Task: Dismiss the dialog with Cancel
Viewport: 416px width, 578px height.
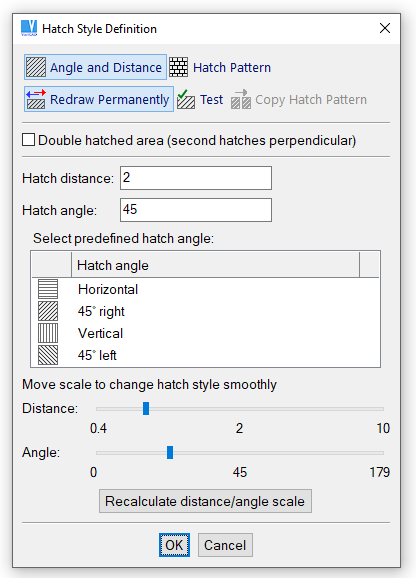Action: coord(225,545)
